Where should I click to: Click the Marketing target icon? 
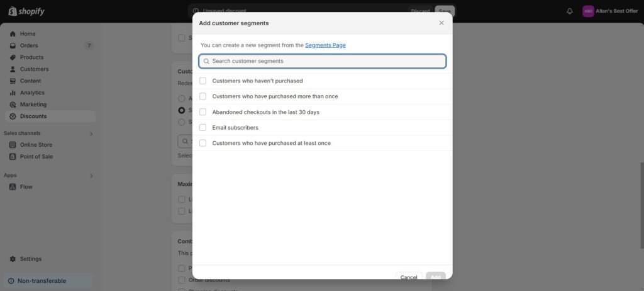point(13,105)
